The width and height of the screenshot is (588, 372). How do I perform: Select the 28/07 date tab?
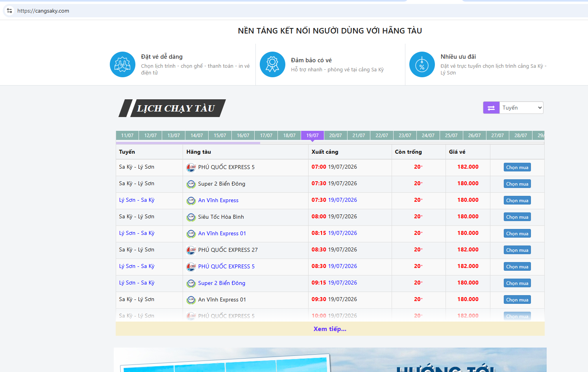pos(521,136)
